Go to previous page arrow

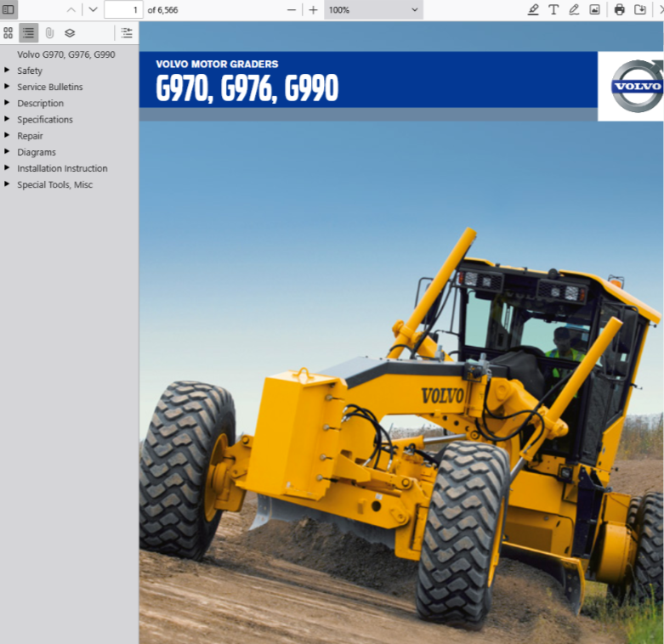[71, 9]
